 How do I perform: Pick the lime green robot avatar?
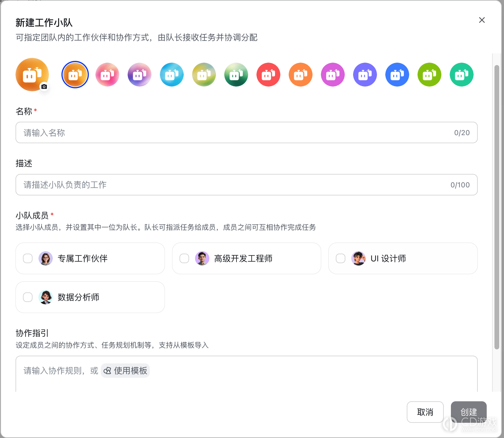tap(429, 75)
